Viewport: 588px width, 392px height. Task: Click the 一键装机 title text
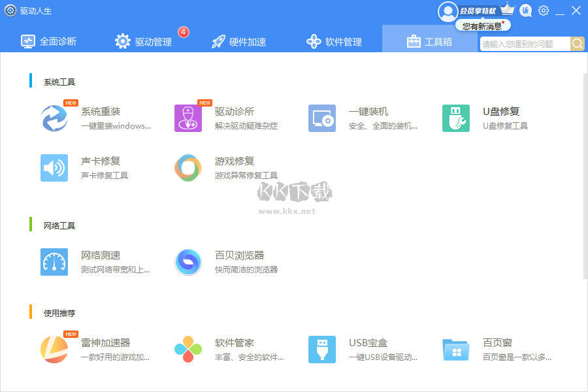(x=368, y=112)
